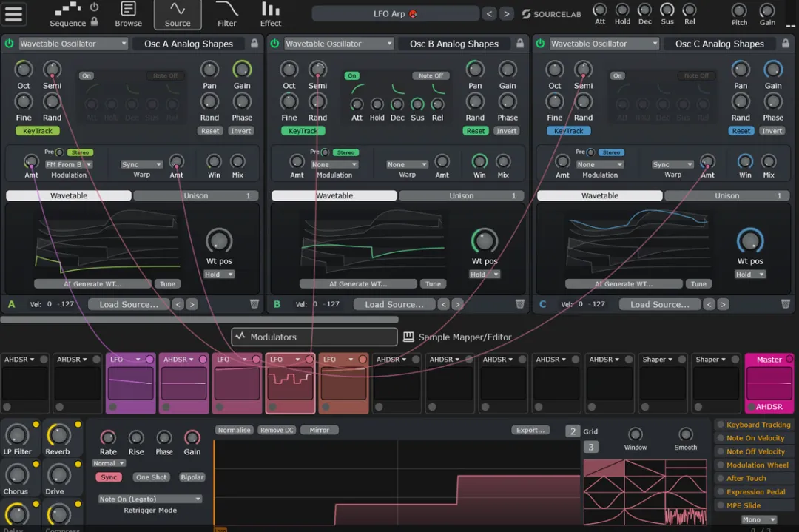The height and width of the screenshot is (532, 799).
Task: Click Osc B AI Generate WT button
Action: 358,284
